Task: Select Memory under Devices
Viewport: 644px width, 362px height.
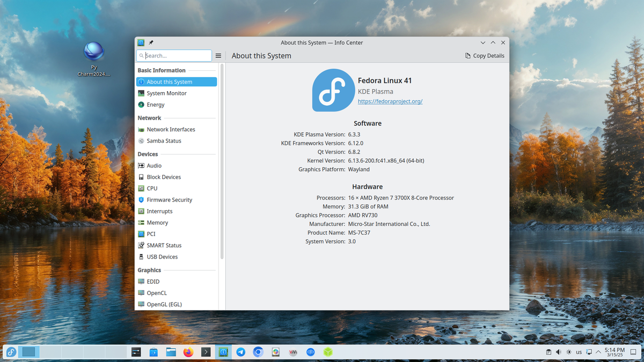Action: pos(177,223)
